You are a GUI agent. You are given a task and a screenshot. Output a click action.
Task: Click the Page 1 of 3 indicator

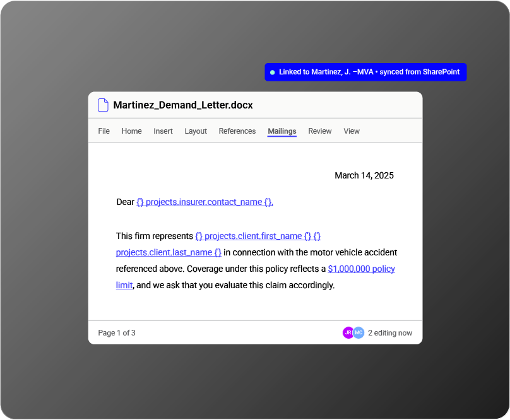(x=117, y=333)
